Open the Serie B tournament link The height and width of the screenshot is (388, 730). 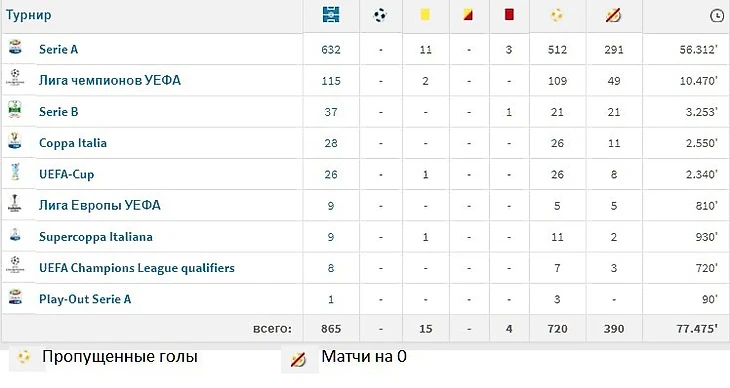pyautogui.click(x=59, y=112)
